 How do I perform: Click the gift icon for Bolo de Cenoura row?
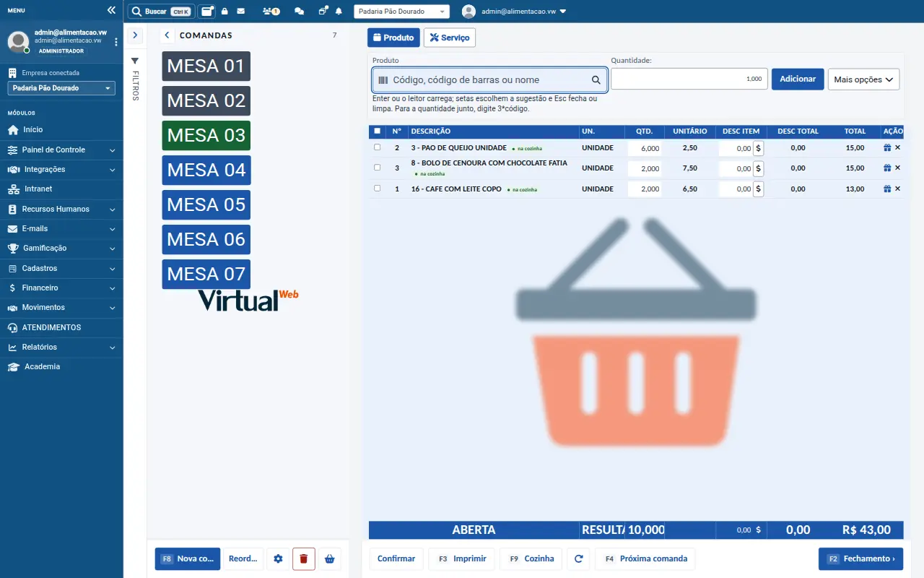[887, 168]
